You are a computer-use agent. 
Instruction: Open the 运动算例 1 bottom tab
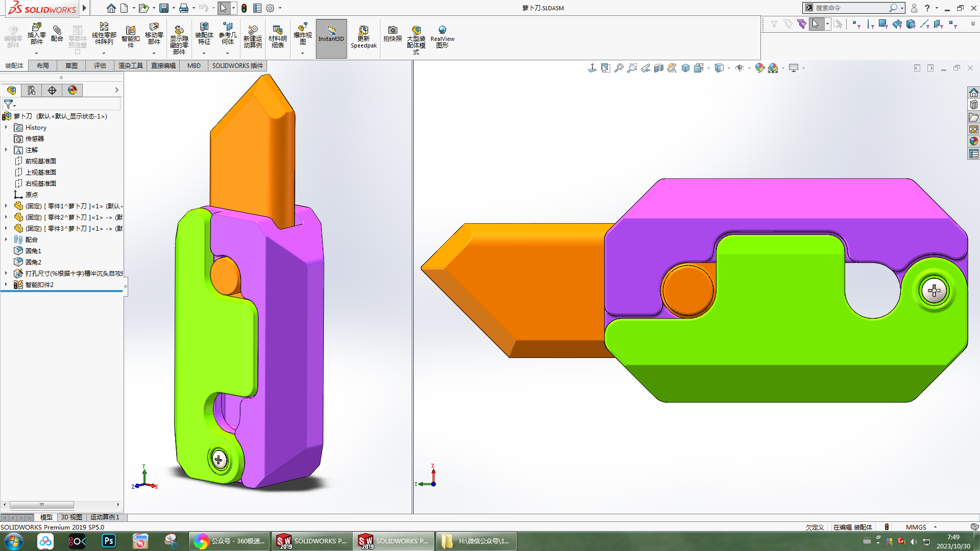pyautogui.click(x=105, y=517)
